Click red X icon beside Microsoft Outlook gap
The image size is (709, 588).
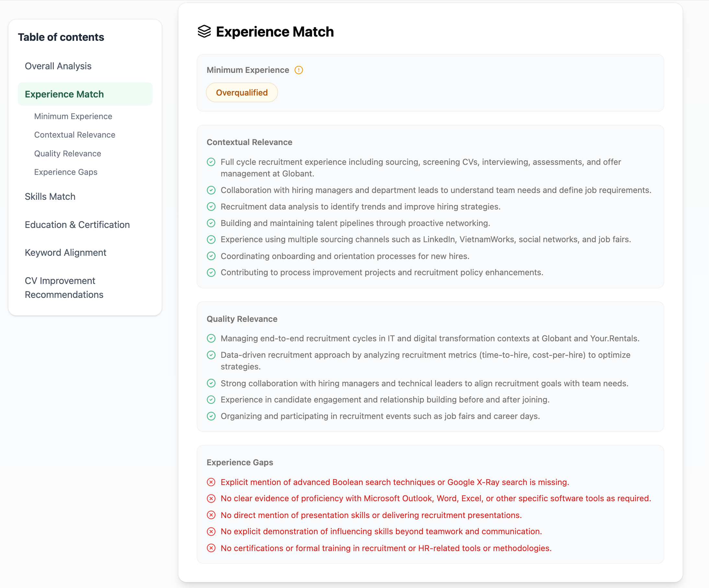point(211,498)
